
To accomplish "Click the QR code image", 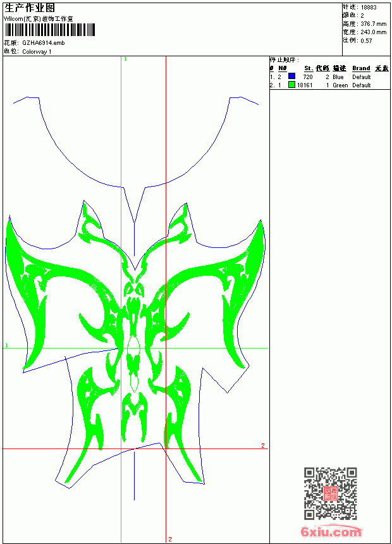I will [330, 493].
